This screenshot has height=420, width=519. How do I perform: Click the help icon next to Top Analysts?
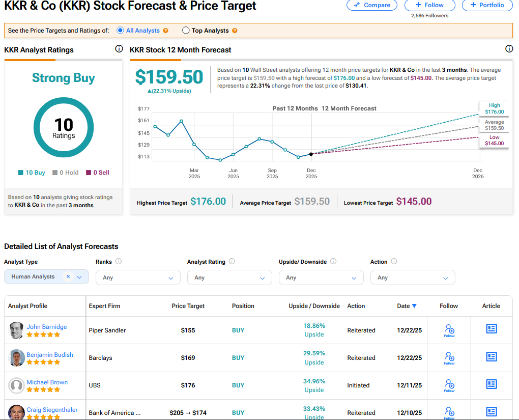click(x=235, y=31)
